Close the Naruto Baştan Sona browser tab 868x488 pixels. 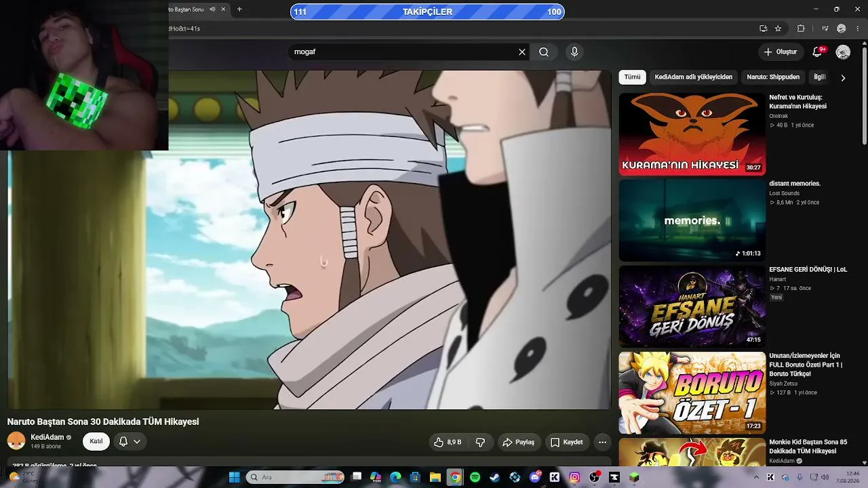click(223, 9)
